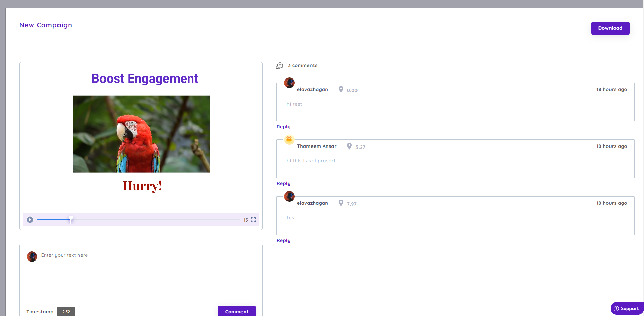Click the location pin next to 7.97
This screenshot has width=644, height=316.
pyautogui.click(x=341, y=203)
